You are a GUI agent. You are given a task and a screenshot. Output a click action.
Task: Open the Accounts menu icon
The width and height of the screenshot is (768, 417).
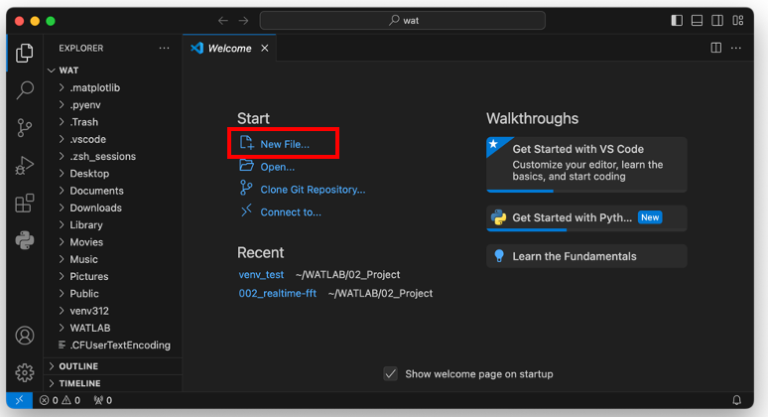tap(25, 336)
